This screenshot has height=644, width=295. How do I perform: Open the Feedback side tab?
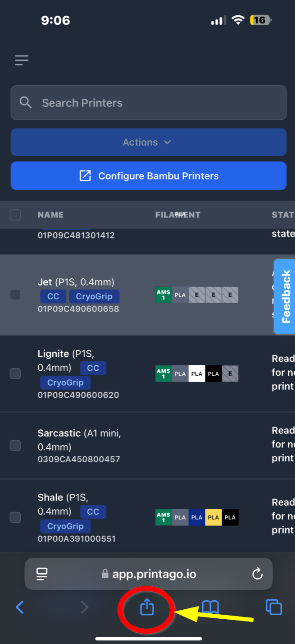click(286, 296)
